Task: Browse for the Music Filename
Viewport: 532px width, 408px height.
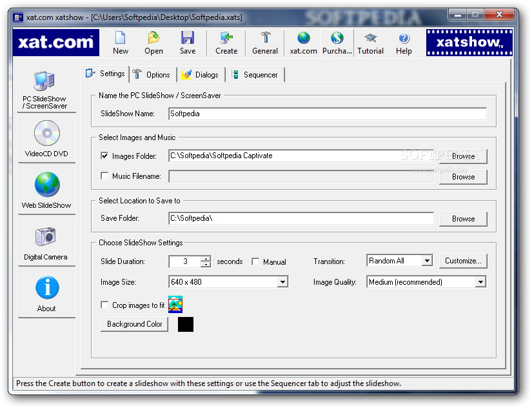Action: [x=463, y=177]
